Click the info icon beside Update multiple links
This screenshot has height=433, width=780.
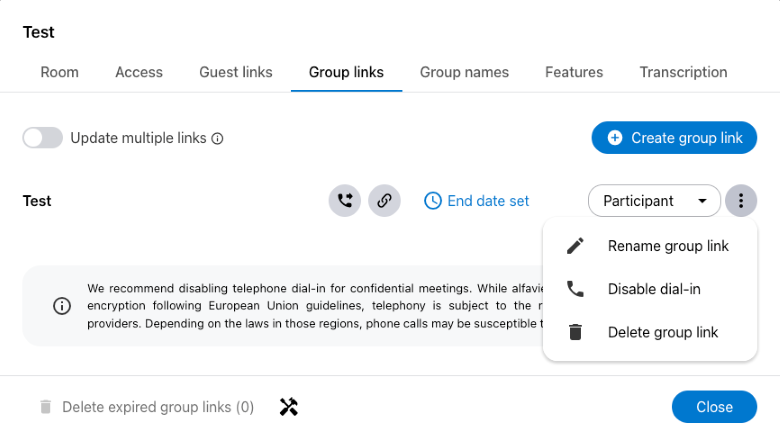(218, 139)
